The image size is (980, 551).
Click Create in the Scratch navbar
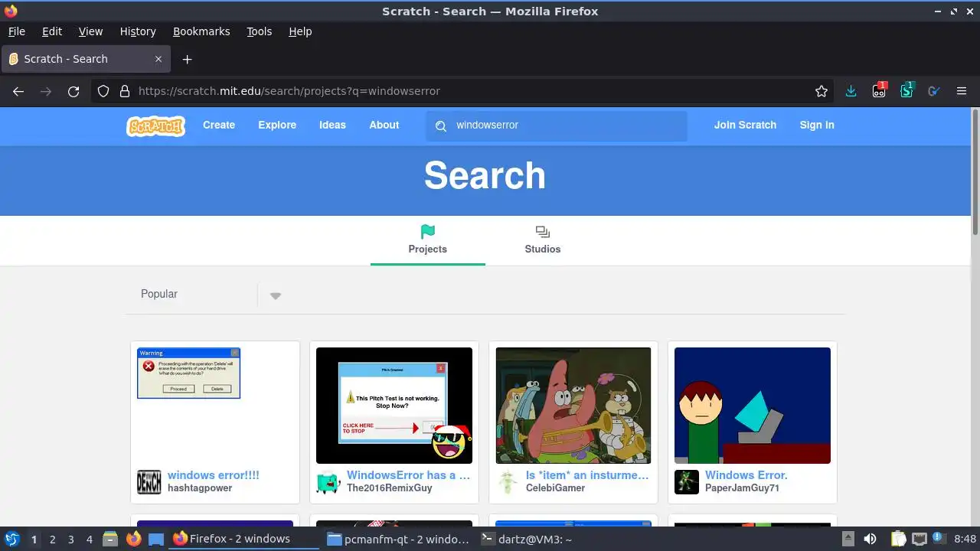tap(219, 126)
